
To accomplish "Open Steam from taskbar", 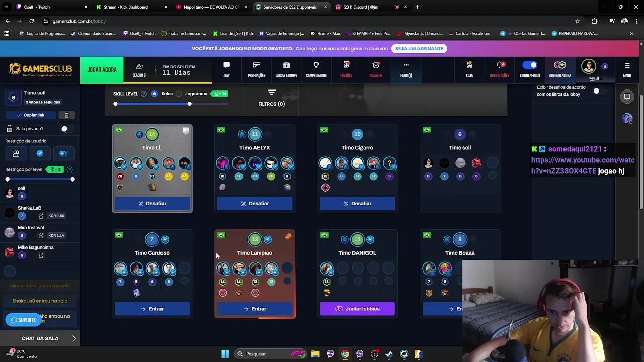I will [x=389, y=354].
